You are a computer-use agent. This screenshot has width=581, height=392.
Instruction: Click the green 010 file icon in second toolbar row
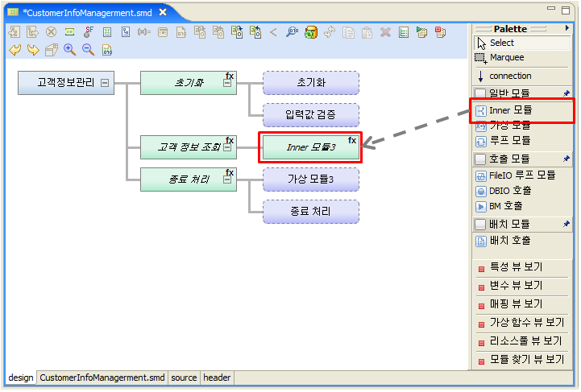pos(107,50)
